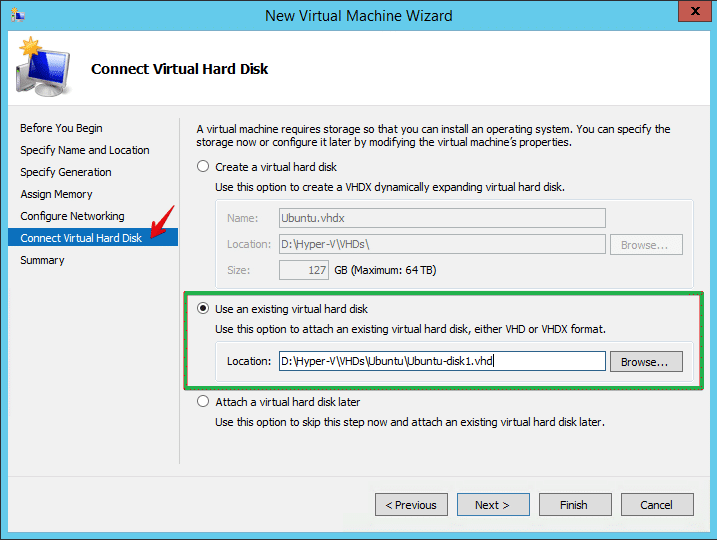Click the 127 GB size field
This screenshot has height=540, width=717.
304,270
